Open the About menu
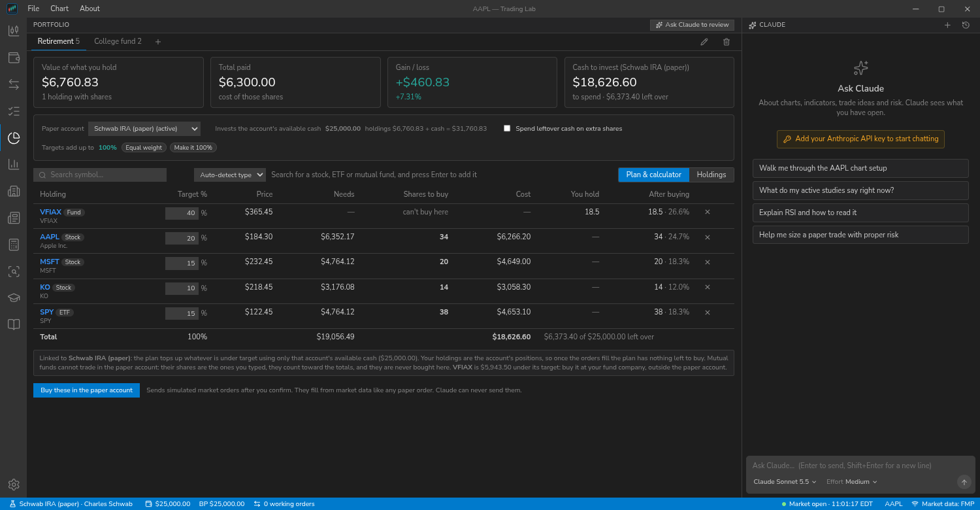Screen dimensions: 980x510 tap(90, 8)
